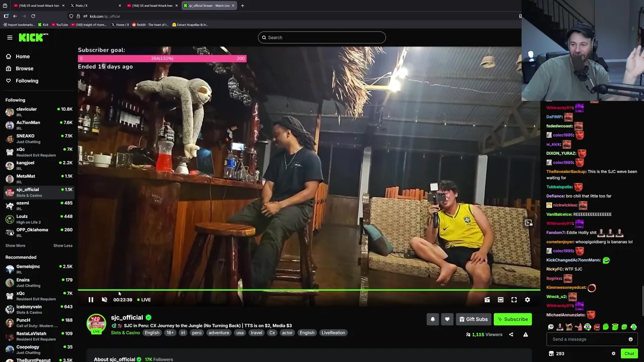Click the Gift Subs button
Screen dimensions: 644x362
click(473, 319)
